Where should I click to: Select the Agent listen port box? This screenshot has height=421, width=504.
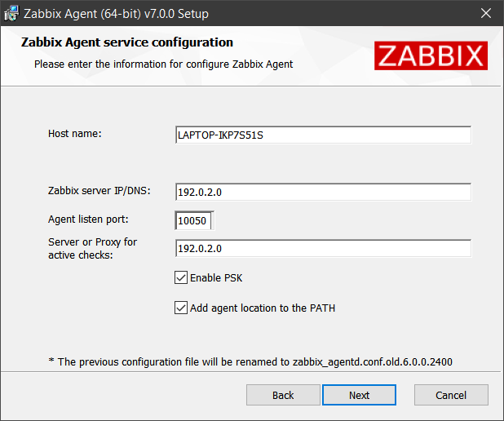[x=194, y=220]
